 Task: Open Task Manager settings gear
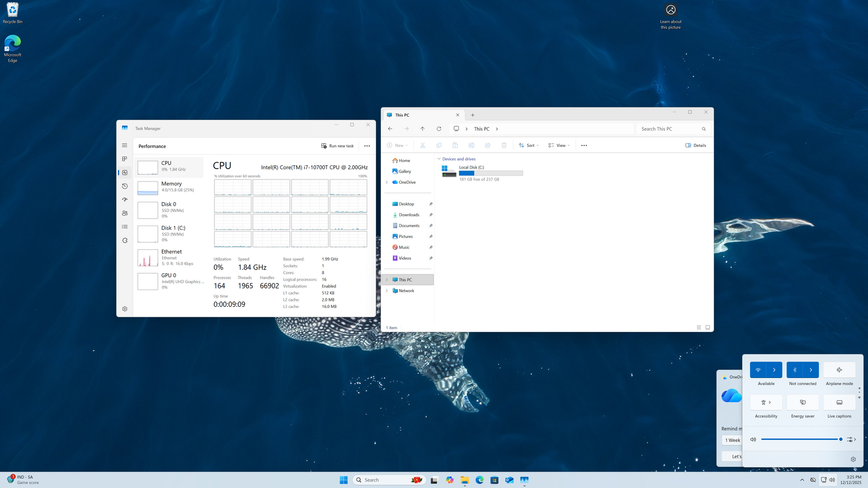pos(124,309)
